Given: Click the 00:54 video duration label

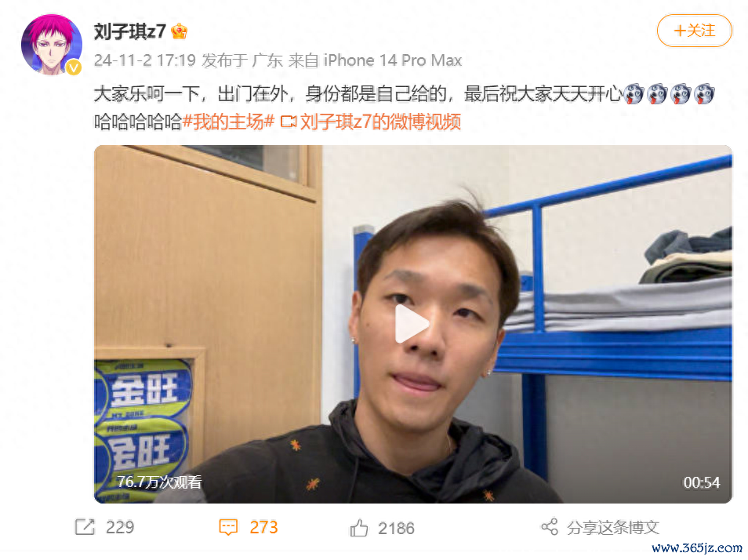Looking at the screenshot, I should (x=701, y=482).
